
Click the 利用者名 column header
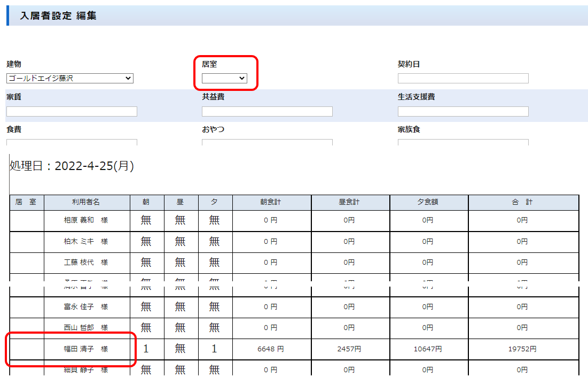pyautogui.click(x=87, y=203)
